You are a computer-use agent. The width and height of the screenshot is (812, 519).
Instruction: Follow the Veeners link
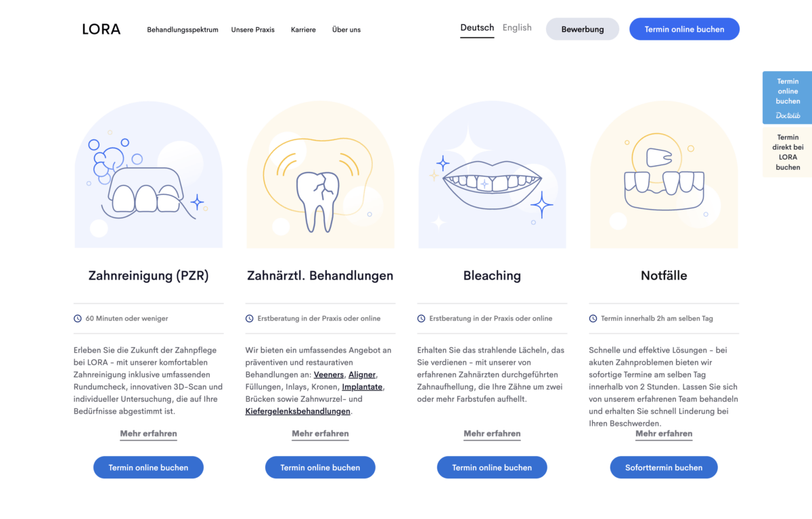click(329, 375)
